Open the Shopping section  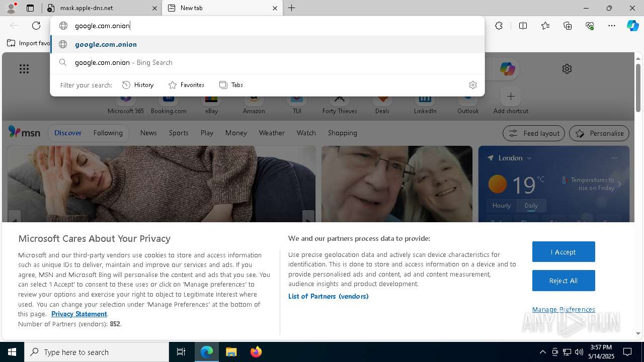pyautogui.click(x=343, y=133)
